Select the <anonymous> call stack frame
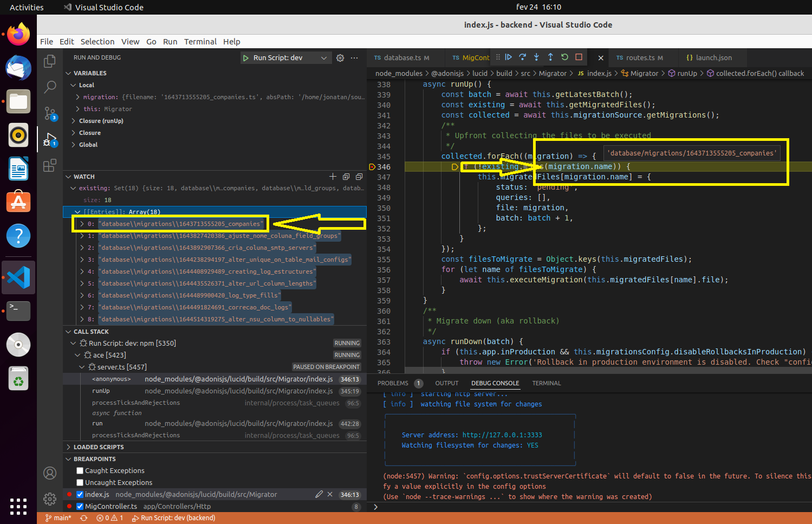The width and height of the screenshot is (812, 524). point(215,379)
